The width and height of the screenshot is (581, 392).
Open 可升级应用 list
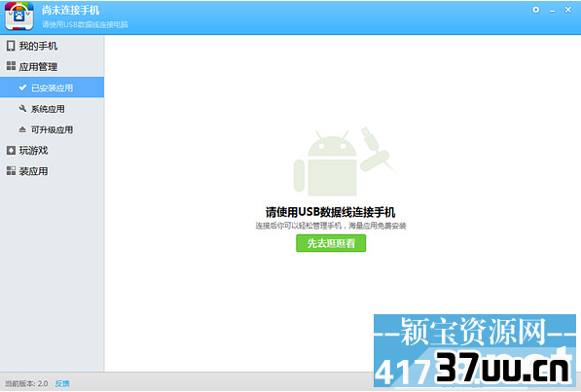52,129
